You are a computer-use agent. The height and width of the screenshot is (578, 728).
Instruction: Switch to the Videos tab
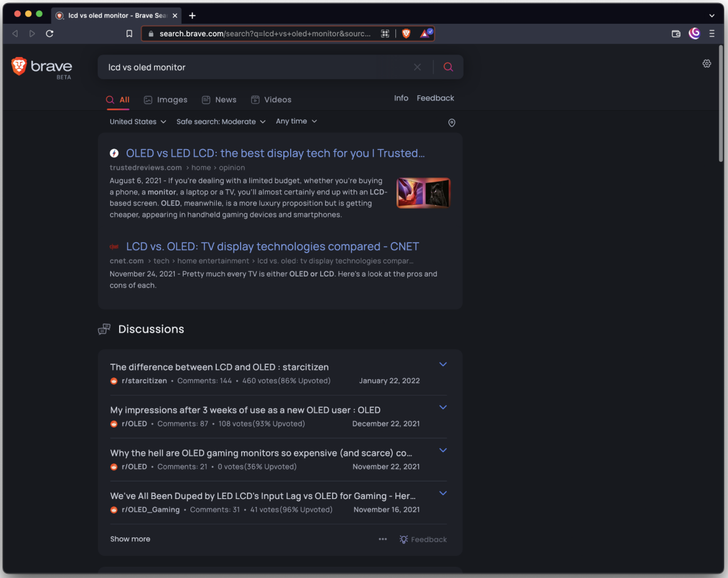[271, 99]
